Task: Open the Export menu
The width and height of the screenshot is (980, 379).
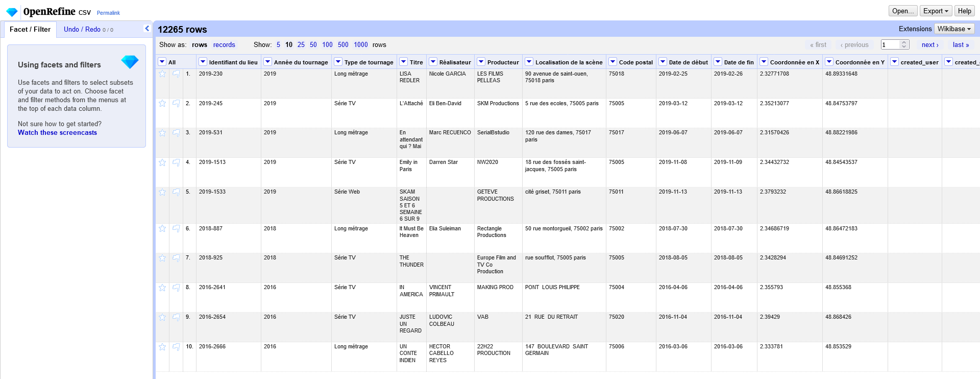Action: click(936, 11)
